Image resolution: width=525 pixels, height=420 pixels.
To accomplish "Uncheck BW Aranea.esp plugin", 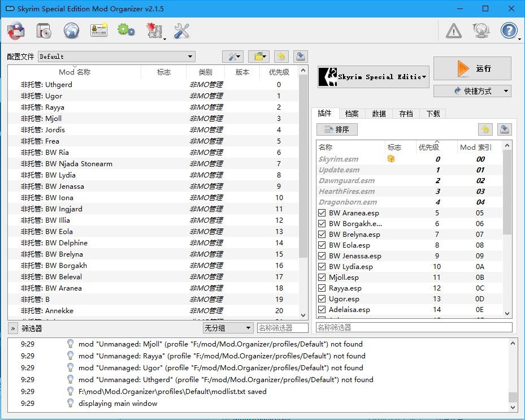I will tap(322, 213).
